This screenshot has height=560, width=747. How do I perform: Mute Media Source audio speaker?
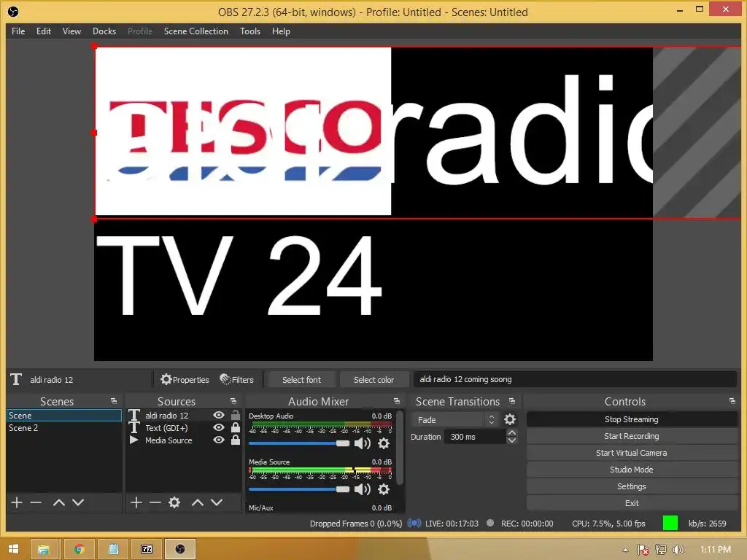(x=363, y=489)
